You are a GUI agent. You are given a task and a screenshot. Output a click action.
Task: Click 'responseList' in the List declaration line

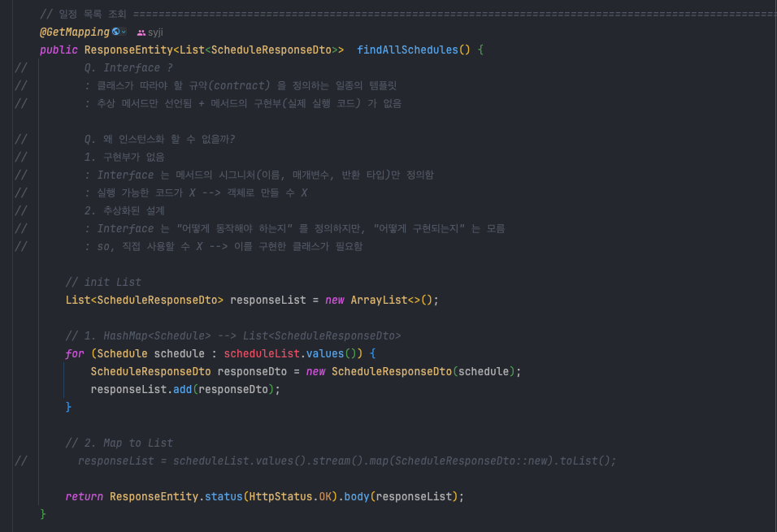pyautogui.click(x=268, y=301)
